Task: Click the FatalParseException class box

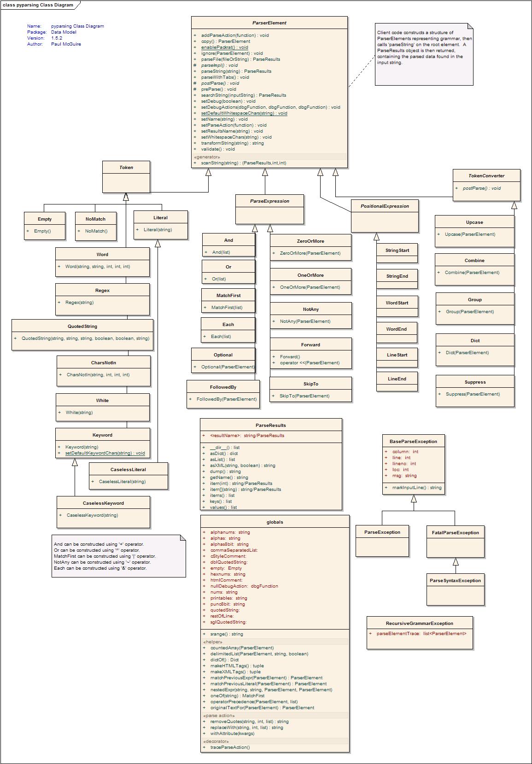Action: click(x=455, y=542)
